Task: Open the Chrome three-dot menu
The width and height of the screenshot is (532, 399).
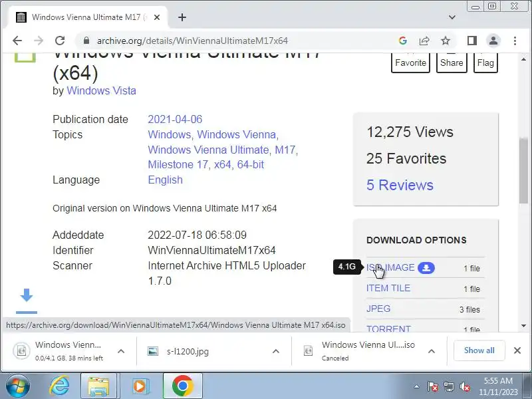Action: click(515, 41)
